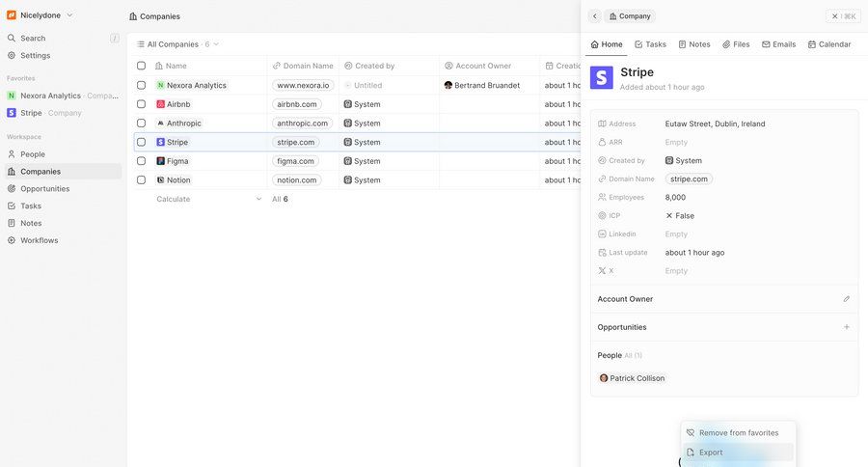Open the Figma company chip
868x467 pixels.
[x=173, y=161]
